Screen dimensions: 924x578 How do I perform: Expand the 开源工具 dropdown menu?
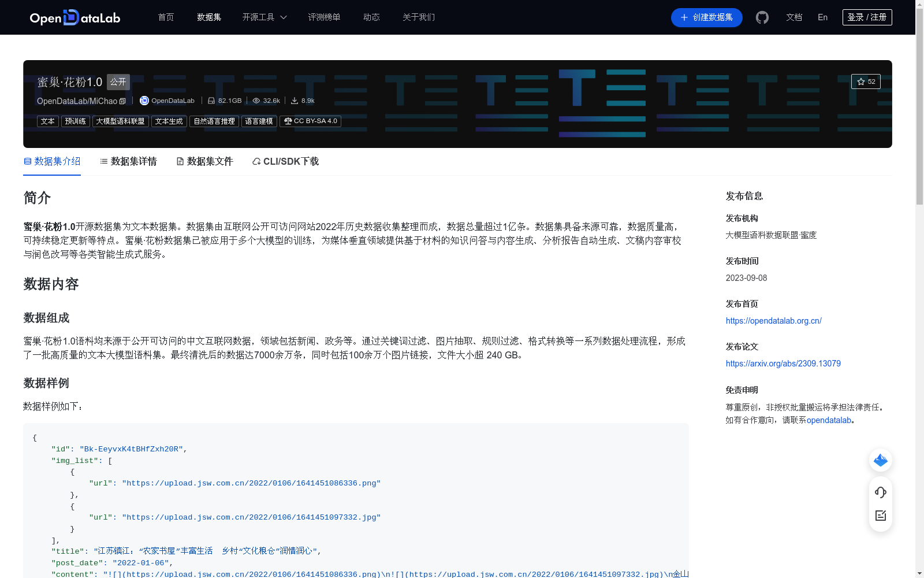(264, 17)
